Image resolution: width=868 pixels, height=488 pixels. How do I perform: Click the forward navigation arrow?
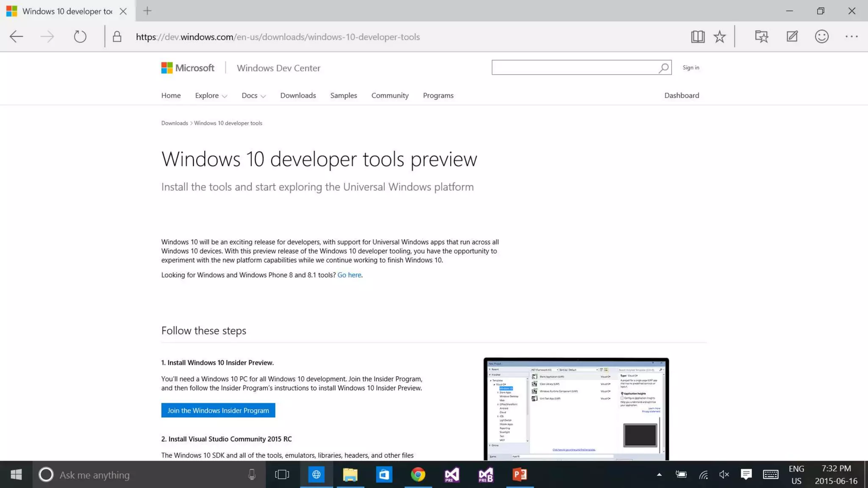click(47, 36)
